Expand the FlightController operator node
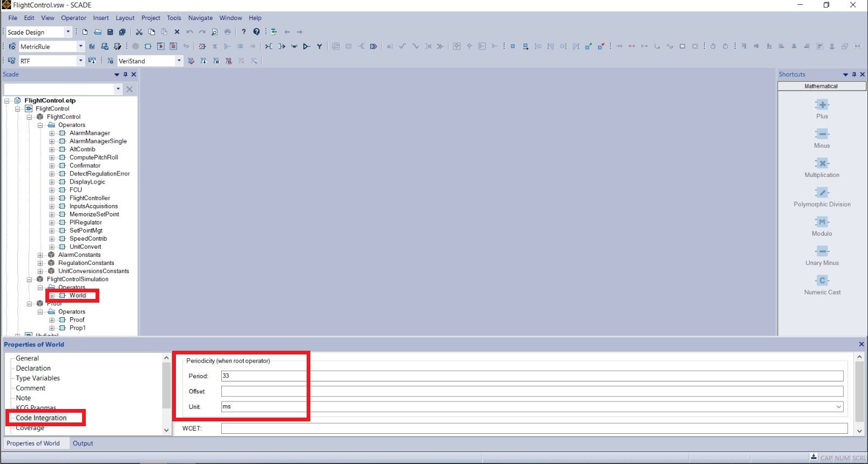Screen dimensions: 868x464 point(52,198)
